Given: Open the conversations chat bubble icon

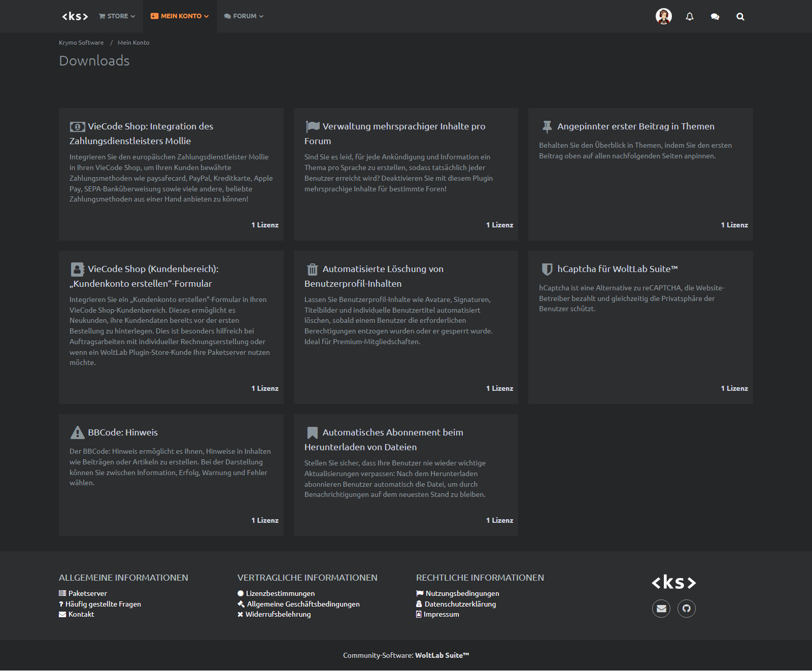Looking at the screenshot, I should 715,17.
